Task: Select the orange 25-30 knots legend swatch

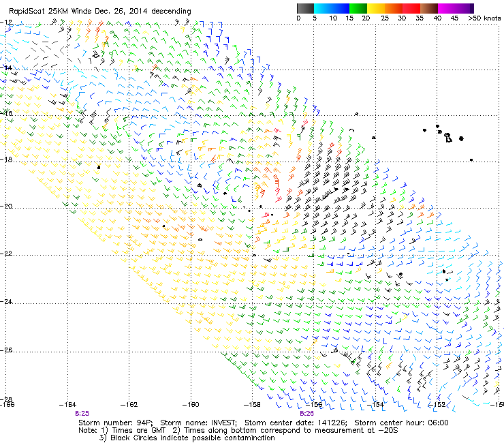Action: tap(394, 8)
